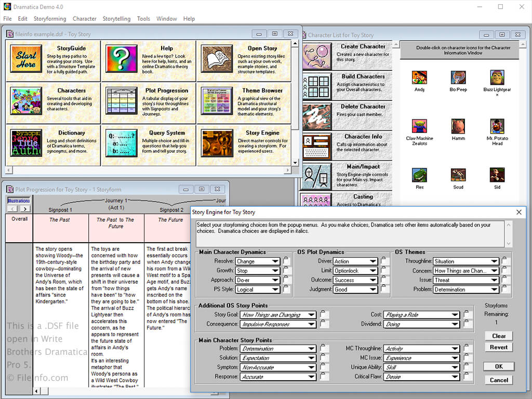532x399 pixels.
Task: Open the Unique Ability dropdown showing Skill
Action: tap(422, 367)
